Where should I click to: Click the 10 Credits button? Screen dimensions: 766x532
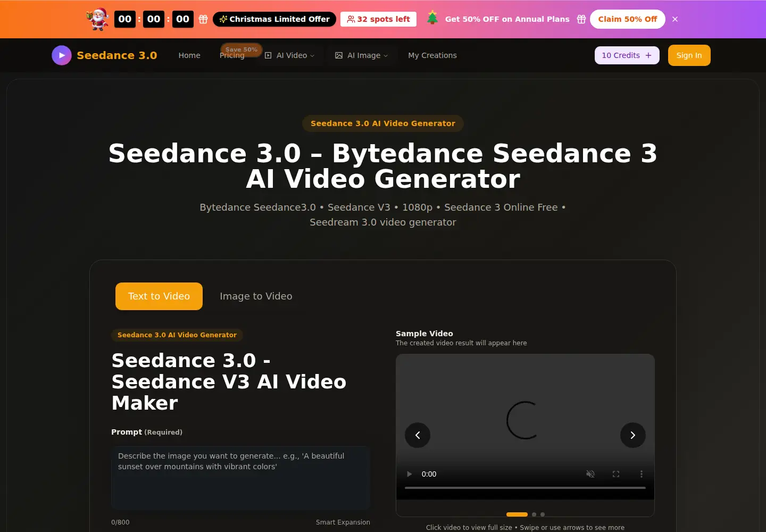627,55
